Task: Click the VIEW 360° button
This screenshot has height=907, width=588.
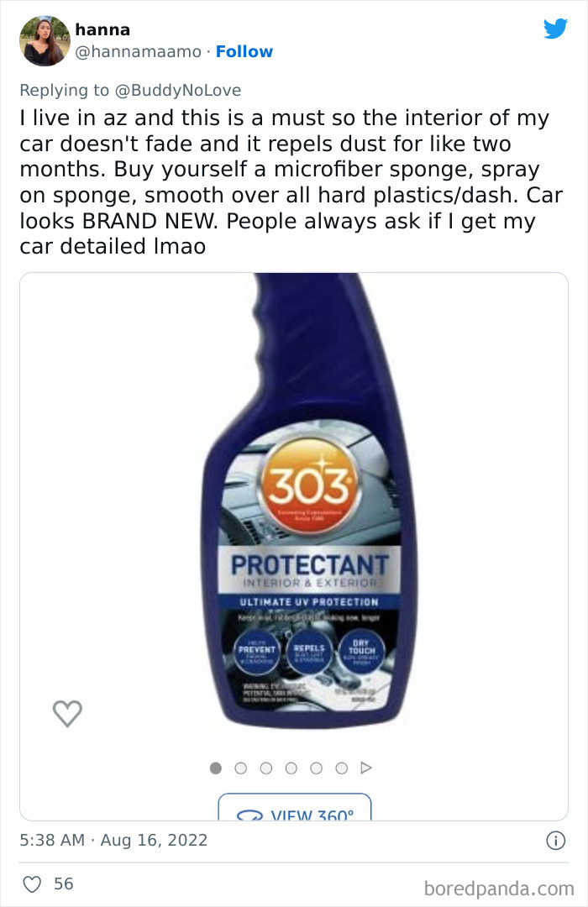Action: pos(295,807)
